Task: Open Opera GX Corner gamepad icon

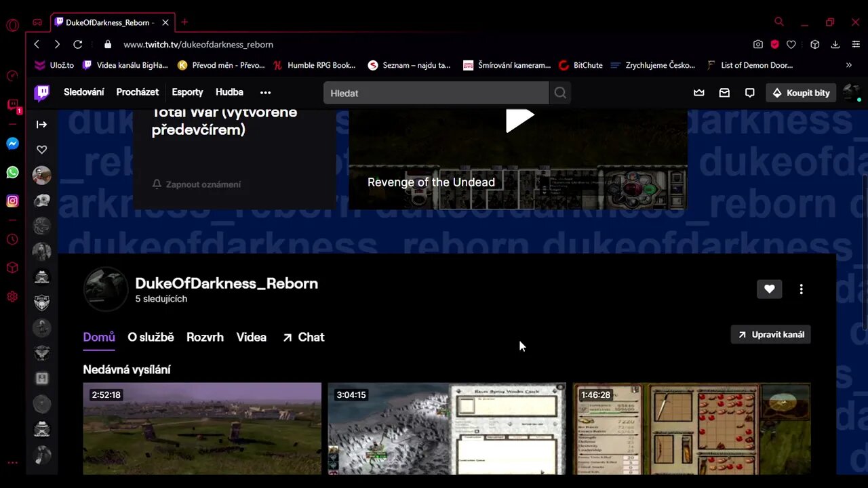Action: coord(37,22)
